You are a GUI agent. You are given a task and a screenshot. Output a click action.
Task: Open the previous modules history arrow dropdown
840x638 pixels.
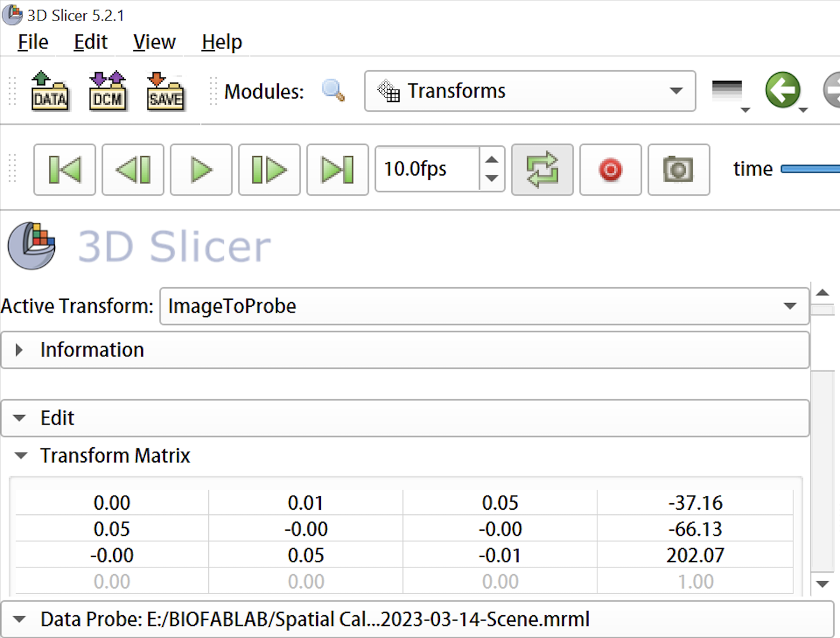click(803, 110)
